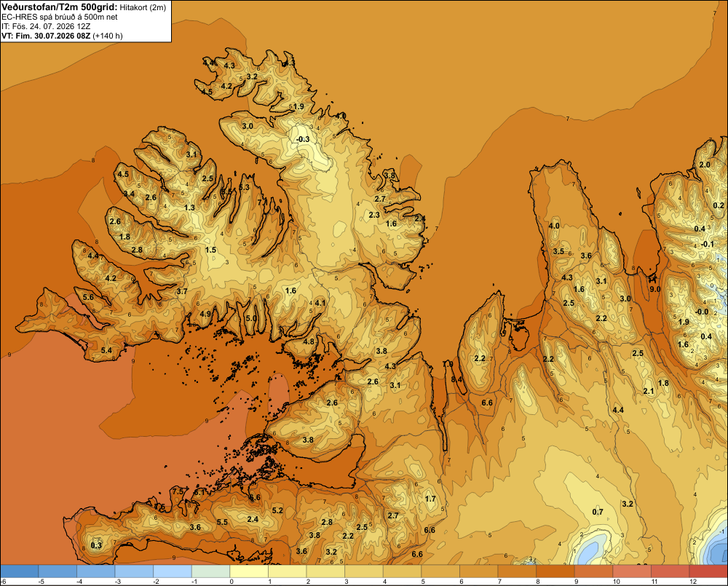This screenshot has height=586, width=728.
Task: Click the legend tick label -3
Action: (x=117, y=582)
